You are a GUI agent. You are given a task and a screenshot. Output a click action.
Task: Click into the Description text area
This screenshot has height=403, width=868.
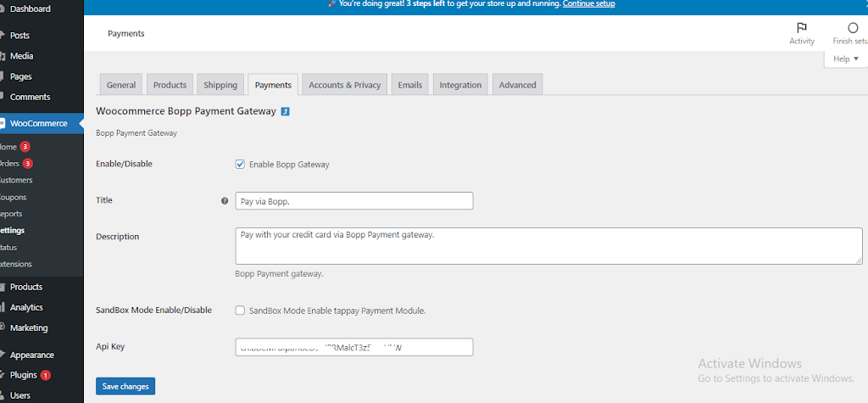click(x=548, y=245)
